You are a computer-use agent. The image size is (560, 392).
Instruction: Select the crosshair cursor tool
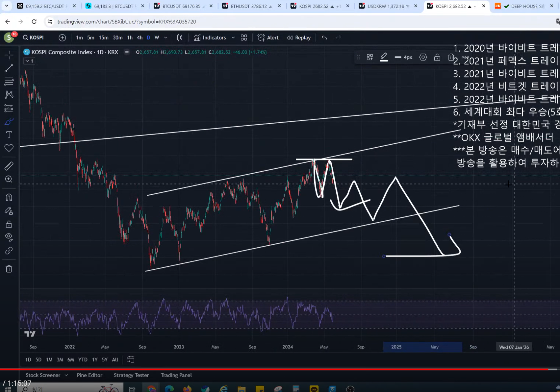click(9, 55)
